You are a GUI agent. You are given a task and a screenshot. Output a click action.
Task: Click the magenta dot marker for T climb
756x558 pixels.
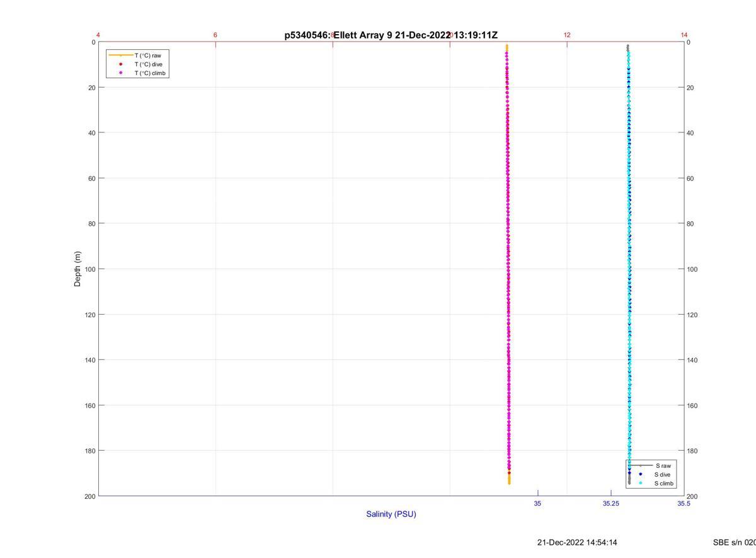coord(120,73)
